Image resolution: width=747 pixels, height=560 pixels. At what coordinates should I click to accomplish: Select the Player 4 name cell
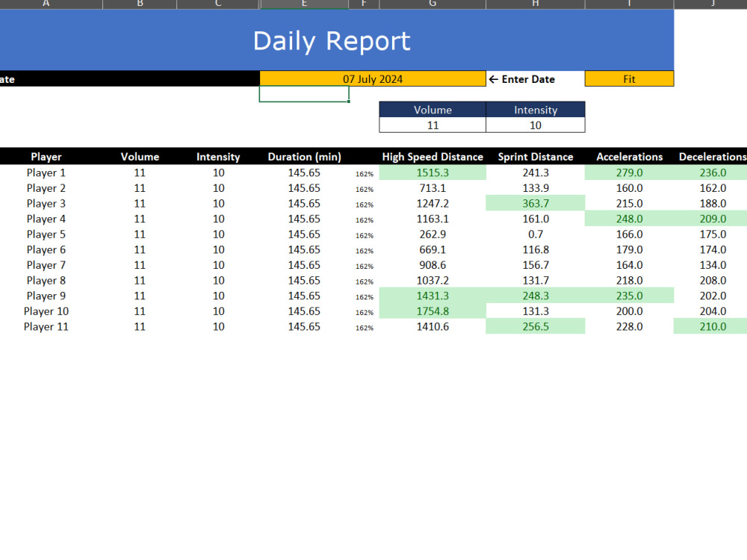pos(46,219)
